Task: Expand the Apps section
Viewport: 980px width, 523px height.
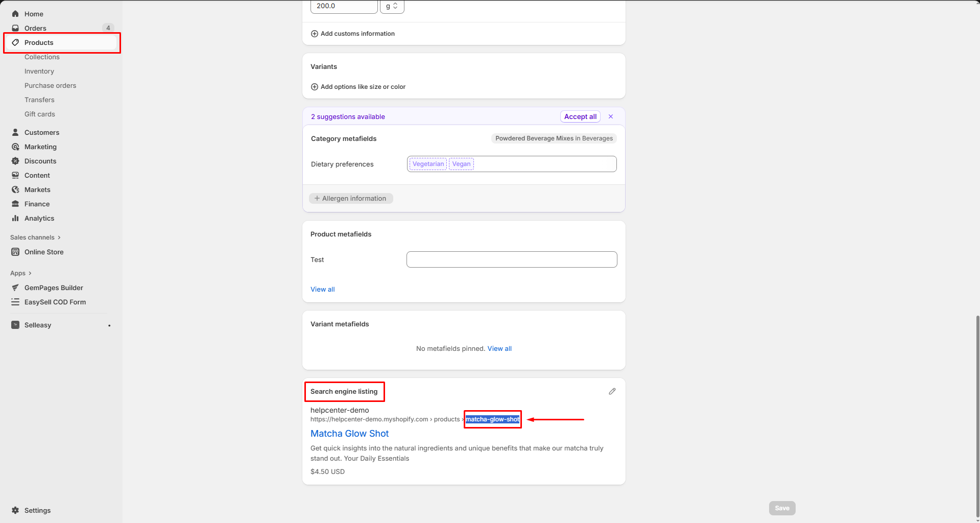Action: pos(21,273)
